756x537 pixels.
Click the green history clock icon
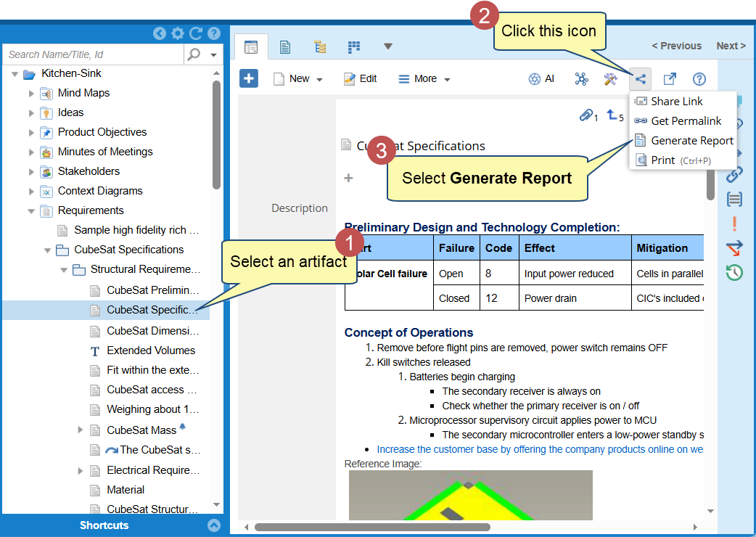click(734, 272)
